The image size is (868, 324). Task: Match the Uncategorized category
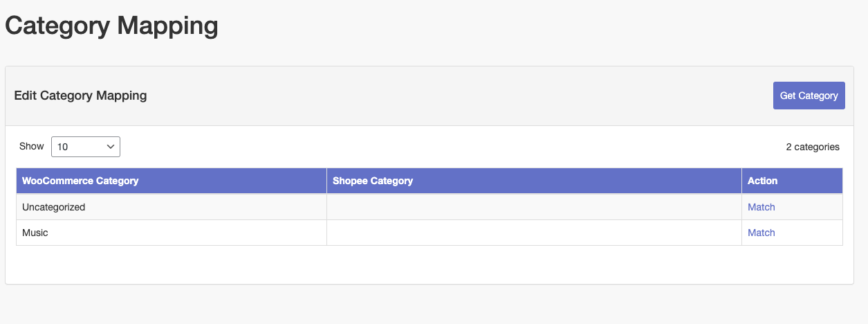[x=761, y=207]
